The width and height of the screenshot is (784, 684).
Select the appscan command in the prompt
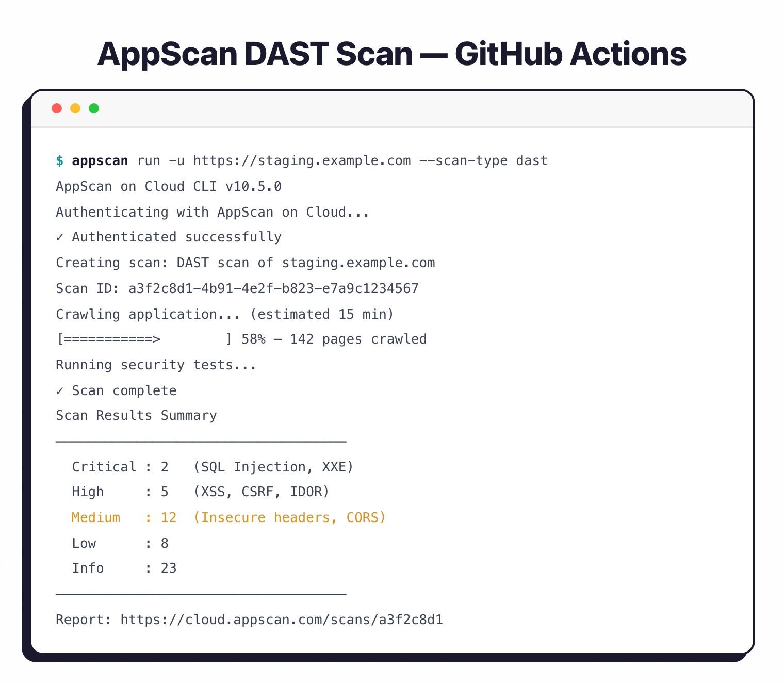(100, 160)
